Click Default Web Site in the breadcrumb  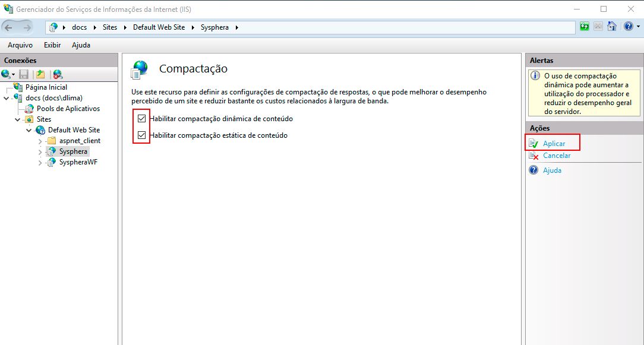[x=159, y=27]
